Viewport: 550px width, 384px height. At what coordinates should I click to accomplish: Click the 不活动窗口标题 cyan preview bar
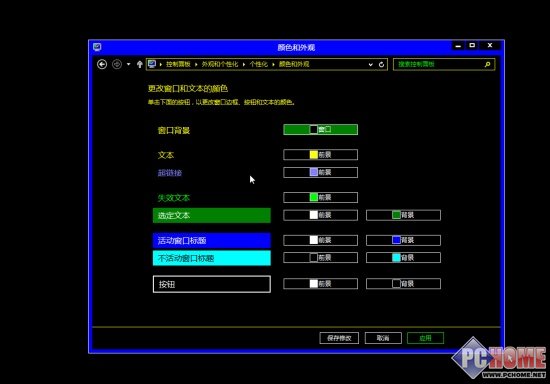point(212,258)
